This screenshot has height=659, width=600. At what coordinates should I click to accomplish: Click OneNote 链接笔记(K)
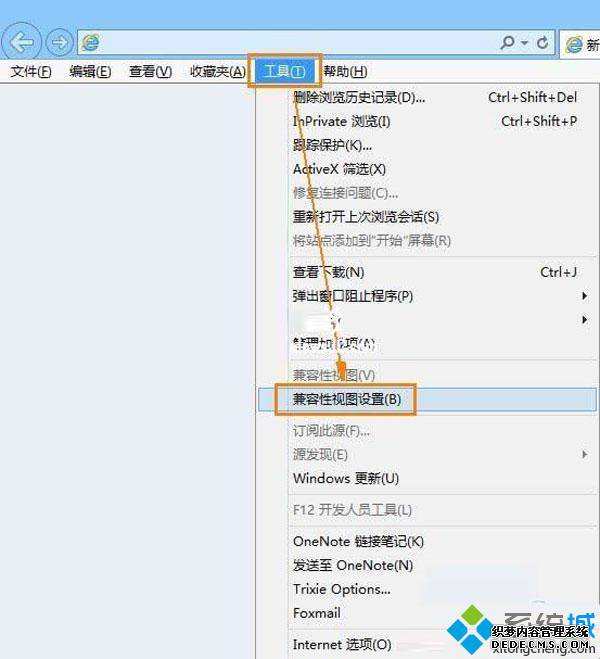pos(427,542)
